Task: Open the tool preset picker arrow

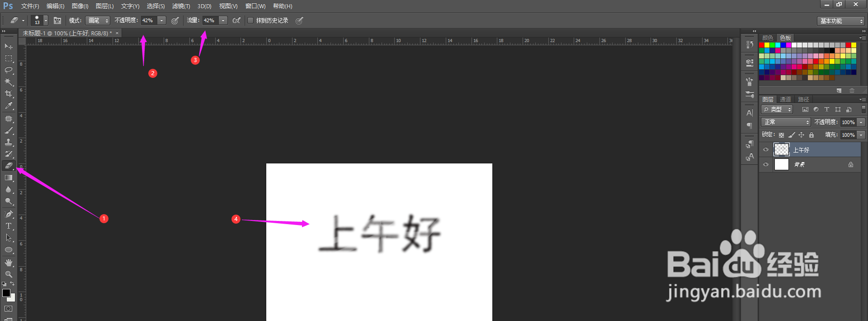Action: click(x=24, y=20)
